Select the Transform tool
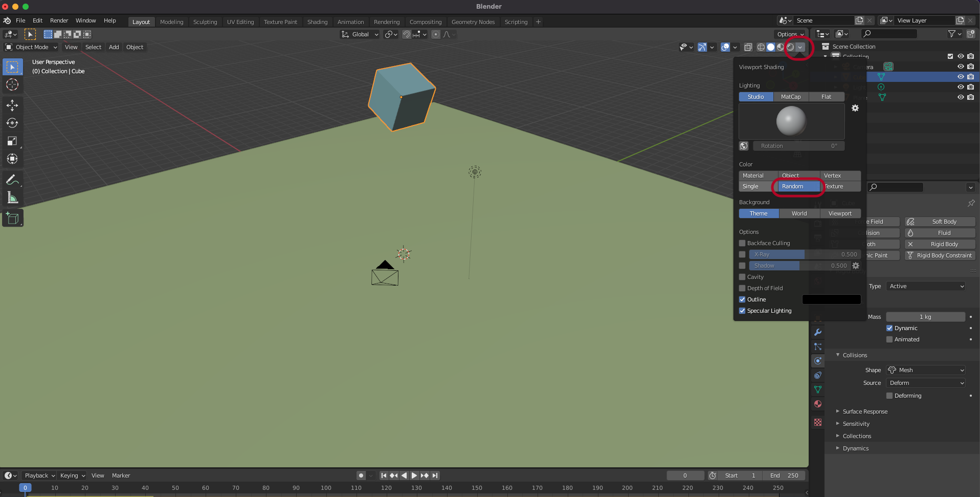The height and width of the screenshot is (497, 980). pyautogui.click(x=13, y=159)
